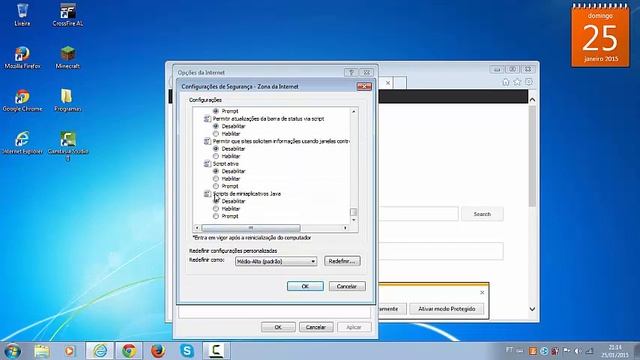The height and width of the screenshot is (360, 640).
Task: Select the Camtasia Studio 8 desktop shortcut
Action: (x=68, y=145)
